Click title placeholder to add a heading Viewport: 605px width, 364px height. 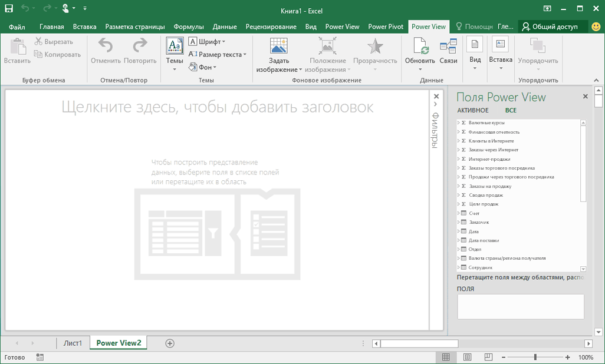click(x=217, y=107)
